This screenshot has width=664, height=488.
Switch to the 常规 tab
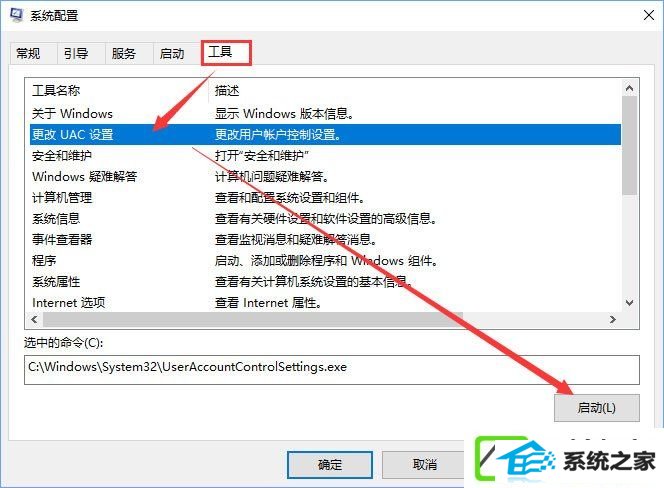pos(28,53)
